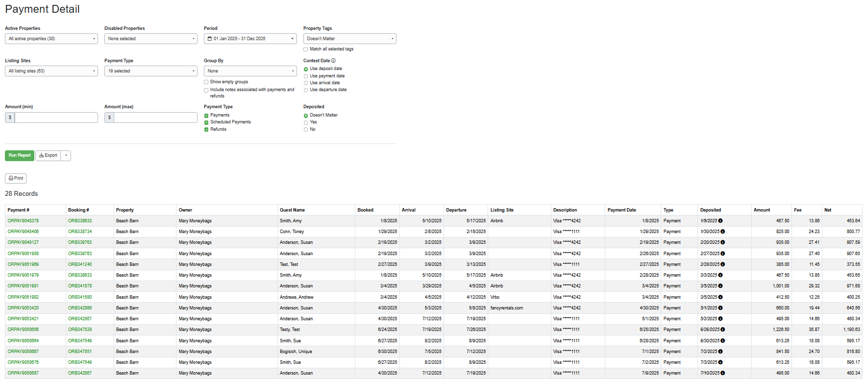The height and width of the screenshot is (379, 868).
Task: Click info icon beside Deposited 1/9/2025
Action: click(720, 221)
